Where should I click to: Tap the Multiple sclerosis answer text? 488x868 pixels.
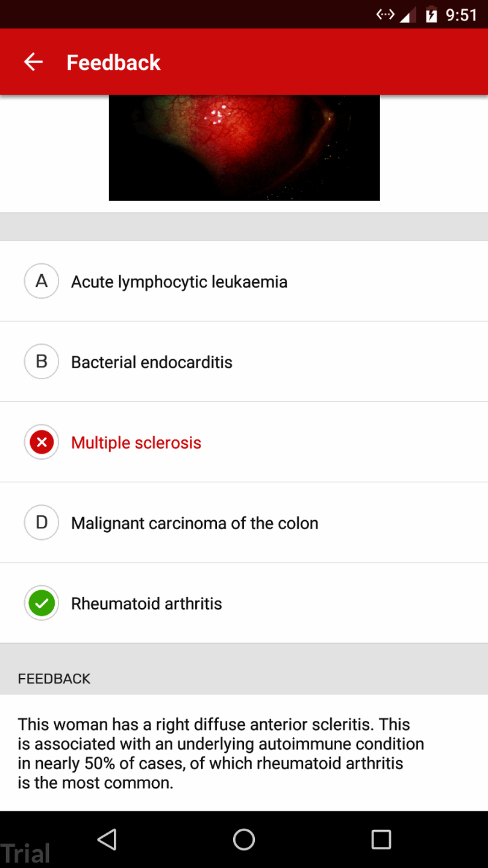coord(136,443)
